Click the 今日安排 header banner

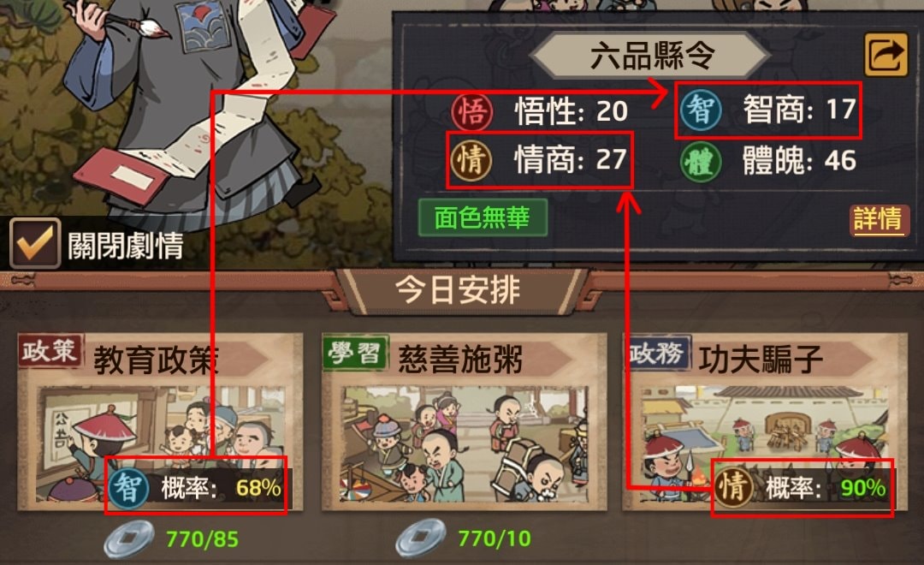[459, 290]
